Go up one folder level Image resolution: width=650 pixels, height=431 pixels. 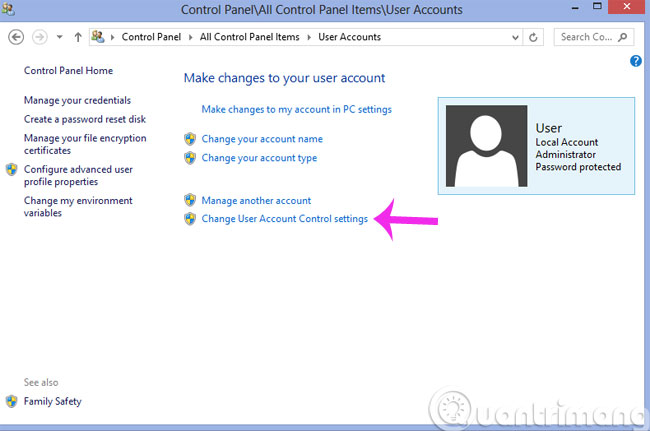pos(78,37)
